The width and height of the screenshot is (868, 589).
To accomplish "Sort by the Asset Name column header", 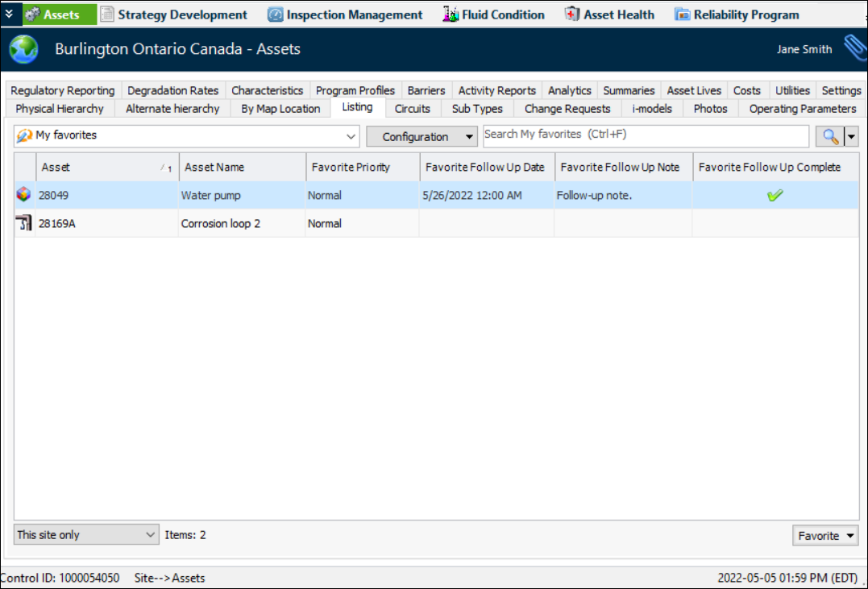I will coord(242,168).
